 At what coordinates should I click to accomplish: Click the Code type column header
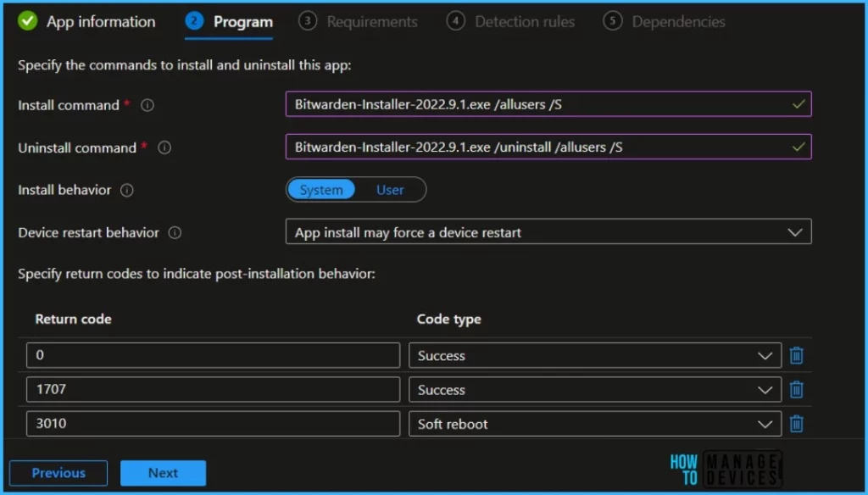point(448,320)
